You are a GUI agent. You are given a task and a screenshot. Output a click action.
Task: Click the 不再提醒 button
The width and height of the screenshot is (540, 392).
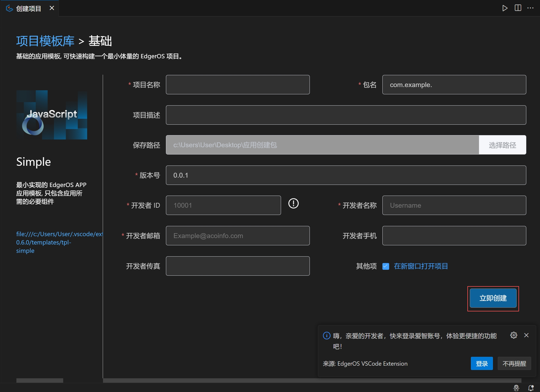(x=514, y=364)
